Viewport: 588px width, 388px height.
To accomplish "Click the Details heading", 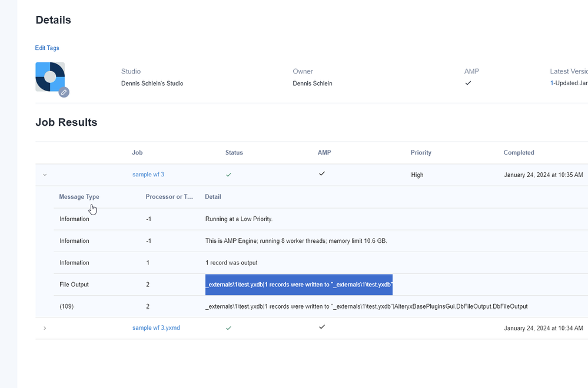I will (x=53, y=20).
